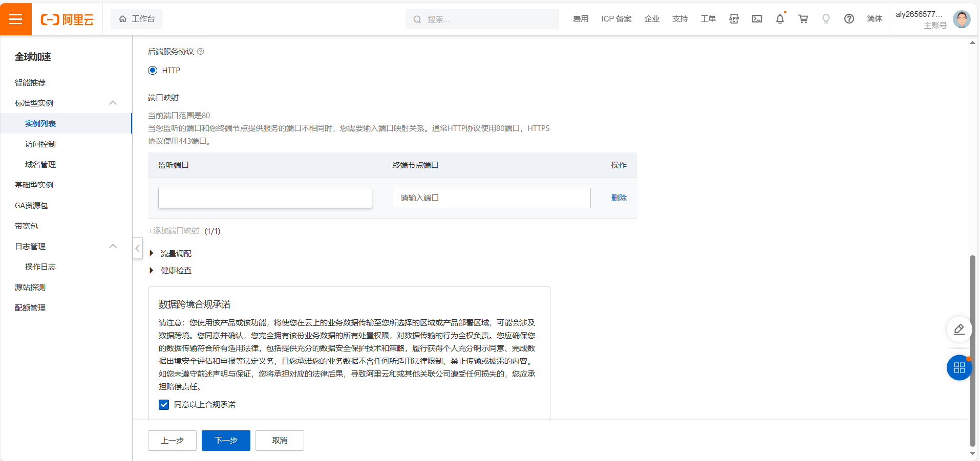Click the floating blue grid icon
980x461 pixels.
coord(959,367)
